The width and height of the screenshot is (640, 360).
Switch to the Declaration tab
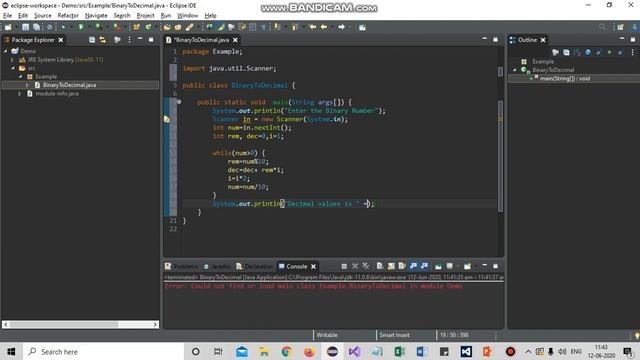pyautogui.click(x=254, y=266)
